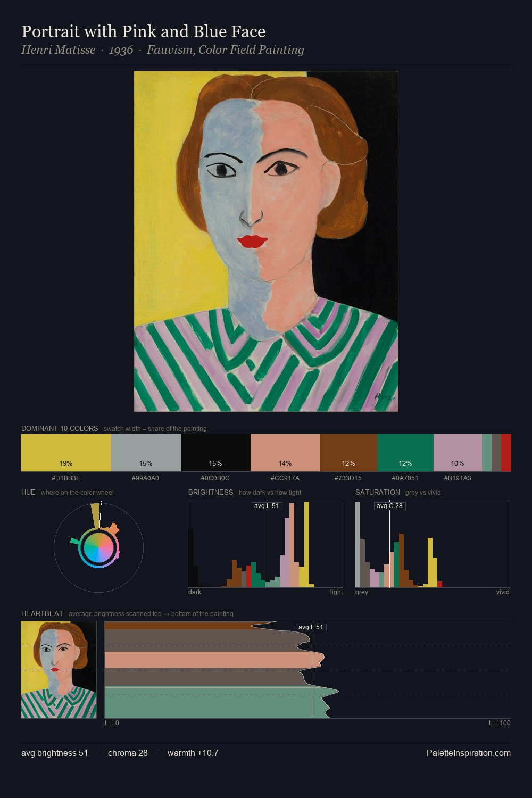The height and width of the screenshot is (798, 532).
Task: Click the 'avg C 28' label
Action: coord(389,506)
